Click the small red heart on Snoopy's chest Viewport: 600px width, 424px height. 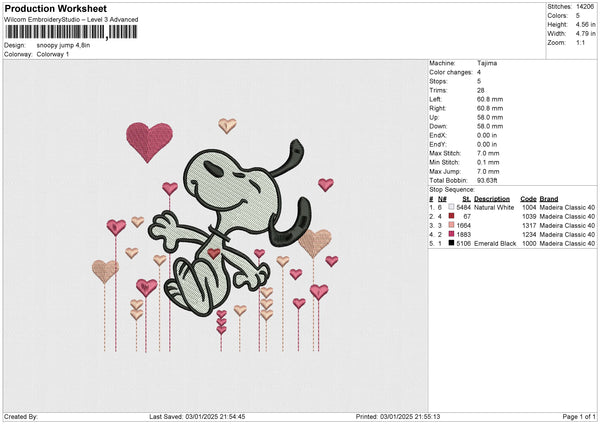[213, 253]
